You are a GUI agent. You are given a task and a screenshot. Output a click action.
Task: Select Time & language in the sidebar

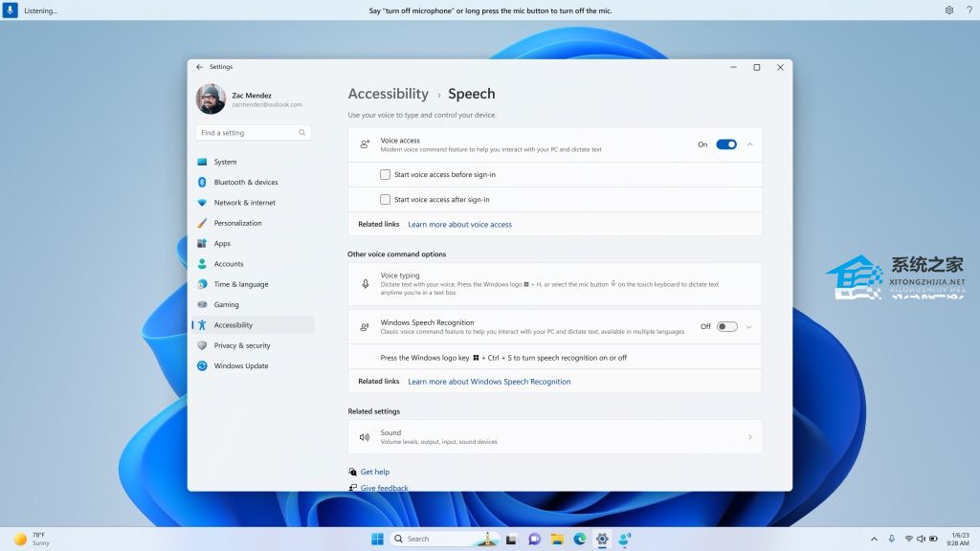click(241, 284)
